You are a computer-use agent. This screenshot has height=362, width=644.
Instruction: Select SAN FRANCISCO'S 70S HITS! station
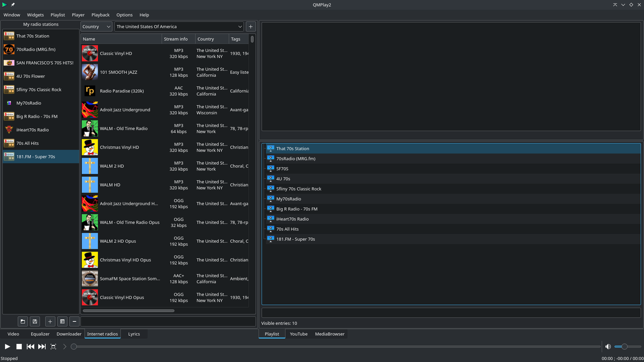41,63
